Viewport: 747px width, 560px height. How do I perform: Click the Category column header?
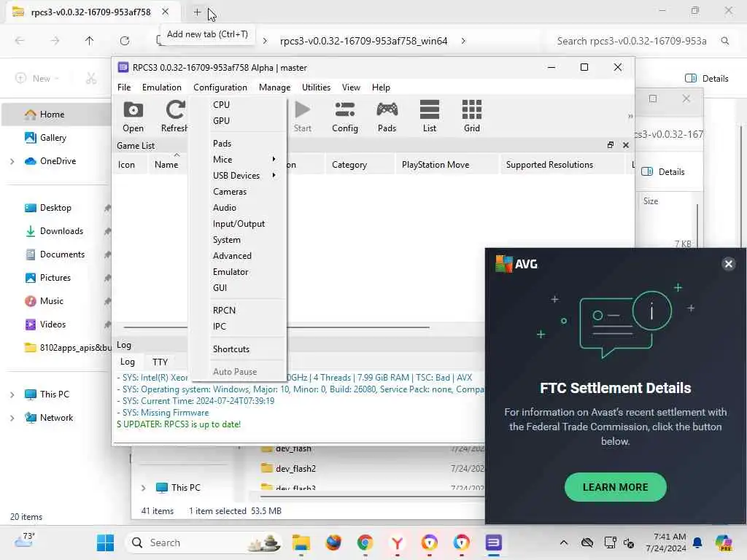[349, 165]
